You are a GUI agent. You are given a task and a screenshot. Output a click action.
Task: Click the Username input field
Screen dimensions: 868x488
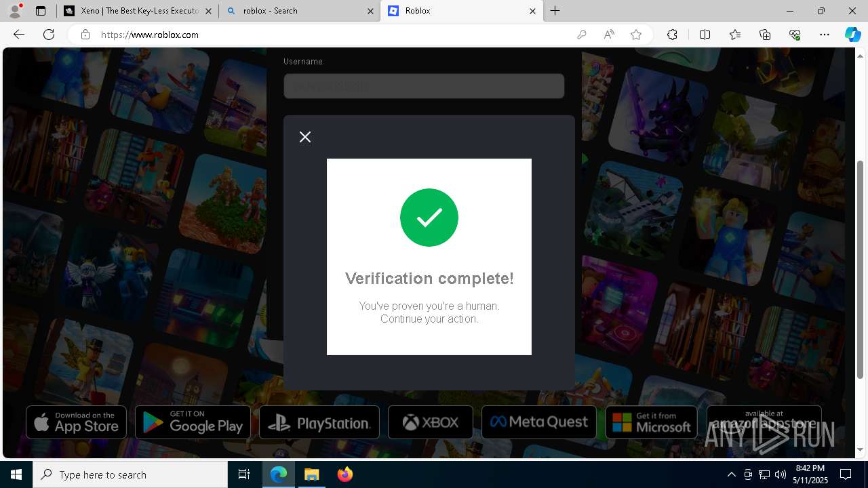point(424,86)
